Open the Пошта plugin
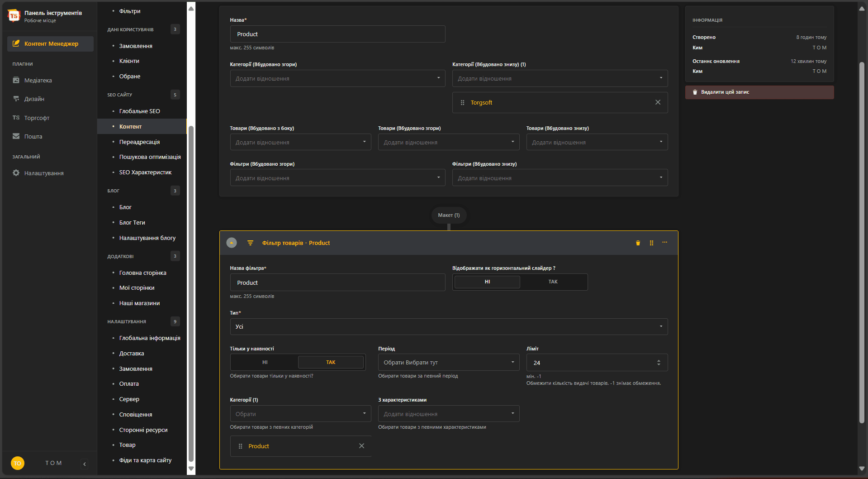This screenshot has width=868, height=479. [33, 136]
